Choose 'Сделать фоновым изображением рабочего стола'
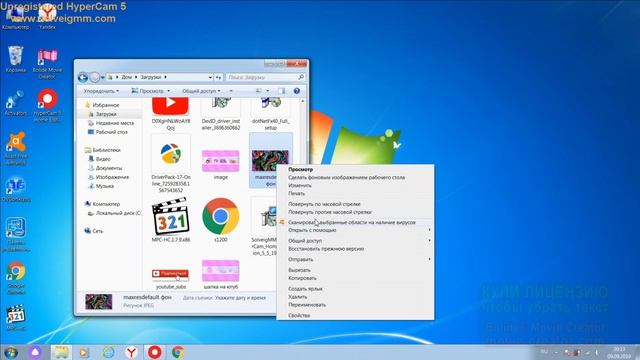640x360 pixels. [347, 178]
